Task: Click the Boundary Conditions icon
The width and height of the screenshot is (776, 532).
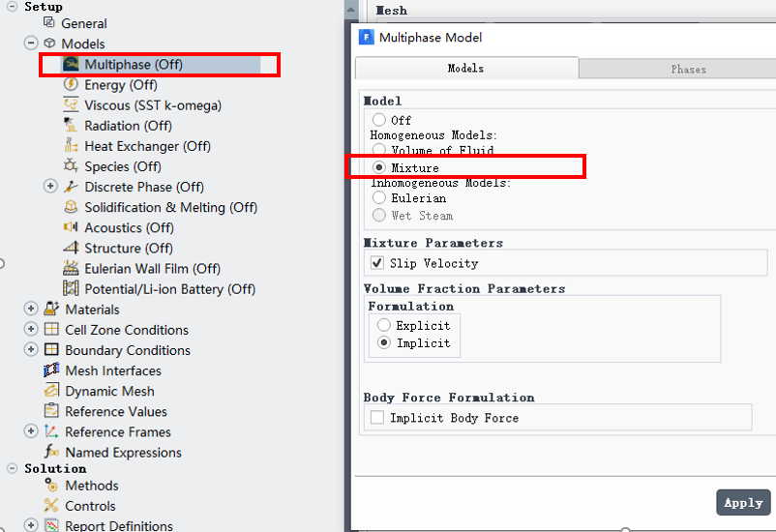Action: [x=51, y=349]
